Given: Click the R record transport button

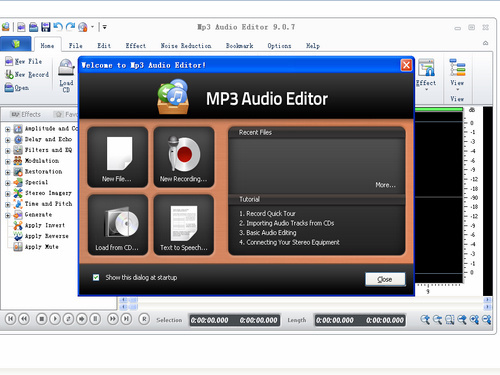Looking at the screenshot, I should pyautogui.click(x=144, y=319).
